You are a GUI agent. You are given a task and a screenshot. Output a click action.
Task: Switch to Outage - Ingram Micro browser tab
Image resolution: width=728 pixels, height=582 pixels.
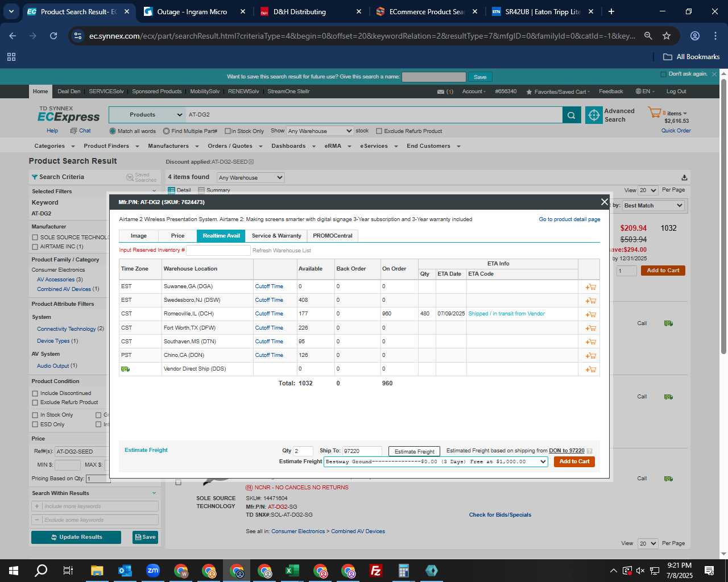coord(191,11)
